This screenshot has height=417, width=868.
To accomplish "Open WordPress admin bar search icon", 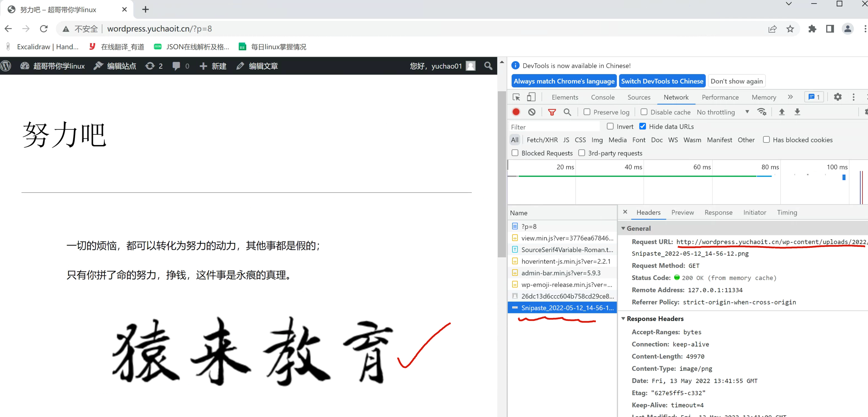I will pos(488,66).
